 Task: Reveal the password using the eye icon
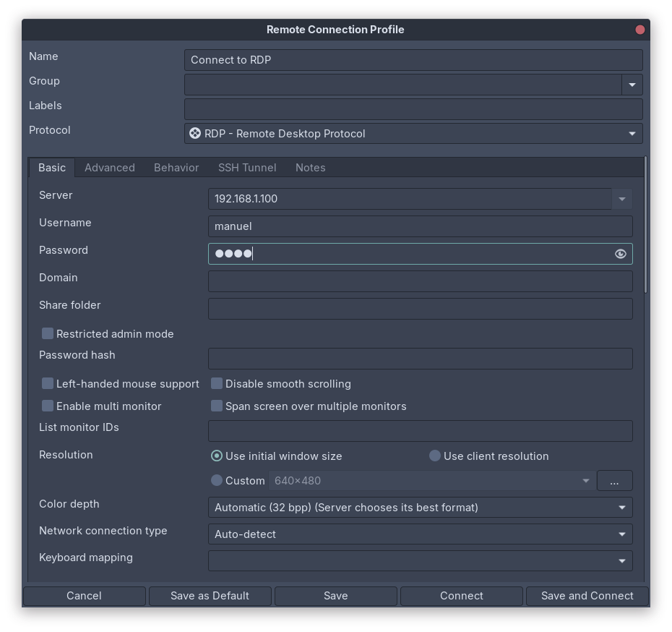coord(620,254)
